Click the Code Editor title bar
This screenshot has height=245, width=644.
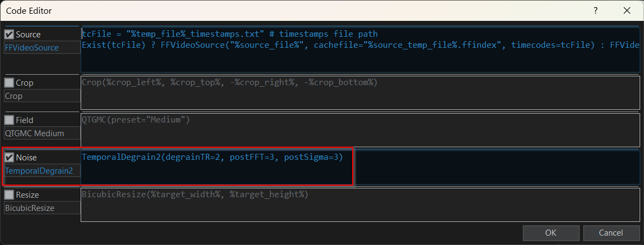coord(287,11)
